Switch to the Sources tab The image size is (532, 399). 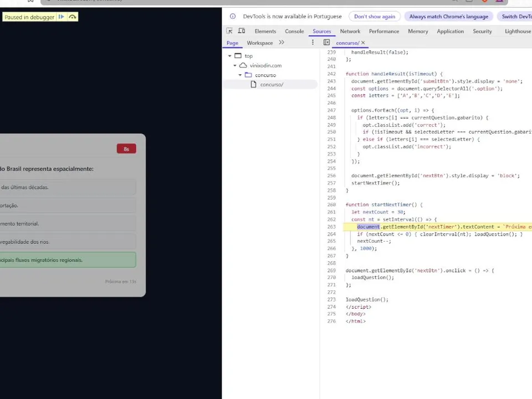321,31
